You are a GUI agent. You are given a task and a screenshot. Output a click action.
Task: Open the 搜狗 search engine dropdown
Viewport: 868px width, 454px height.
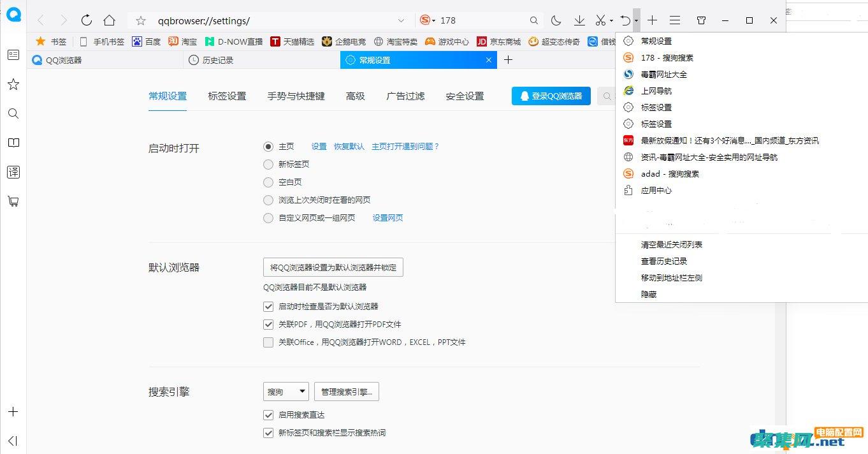(x=286, y=391)
